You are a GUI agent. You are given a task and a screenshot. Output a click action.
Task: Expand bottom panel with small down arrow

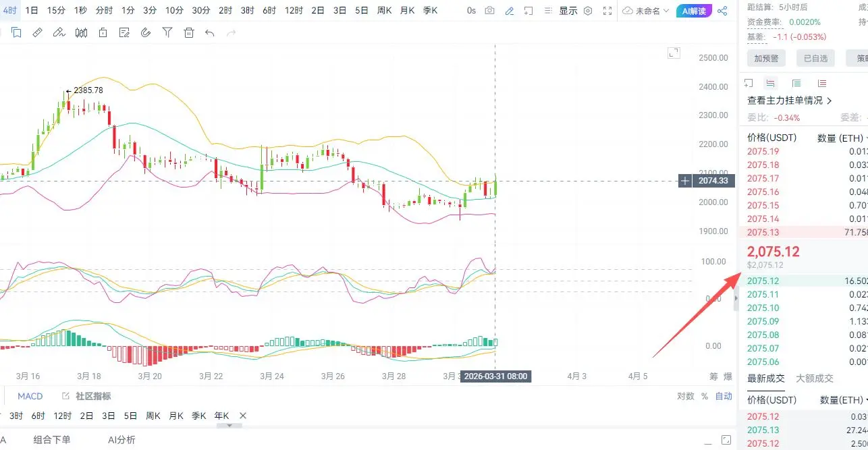(229, 425)
